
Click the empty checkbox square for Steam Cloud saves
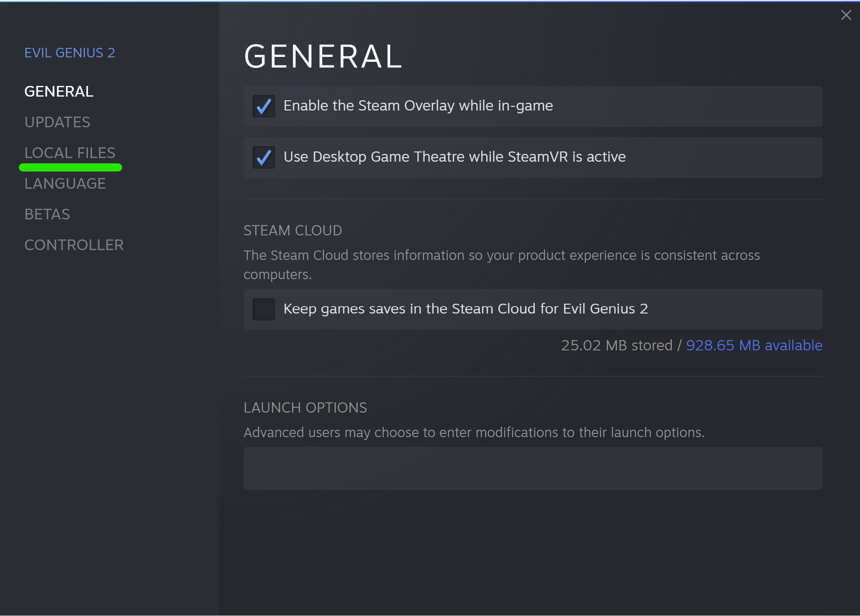click(x=264, y=309)
